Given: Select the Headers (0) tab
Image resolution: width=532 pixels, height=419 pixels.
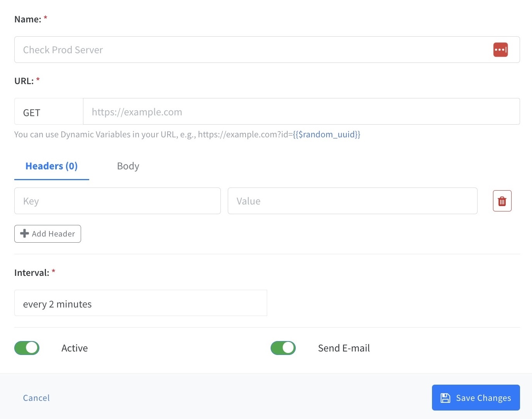Looking at the screenshot, I should [x=51, y=166].
